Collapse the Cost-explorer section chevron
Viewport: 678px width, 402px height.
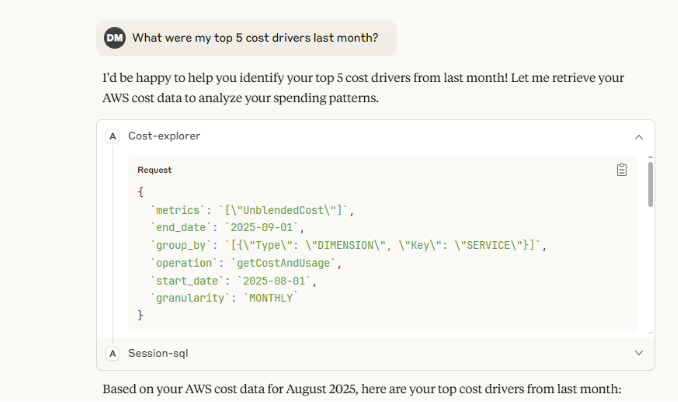point(639,136)
